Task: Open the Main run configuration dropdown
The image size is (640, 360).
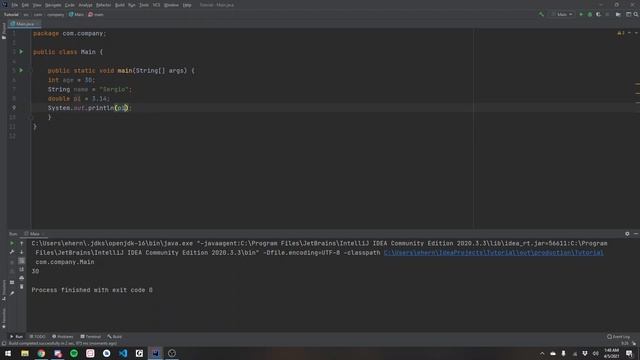Action: [562, 14]
